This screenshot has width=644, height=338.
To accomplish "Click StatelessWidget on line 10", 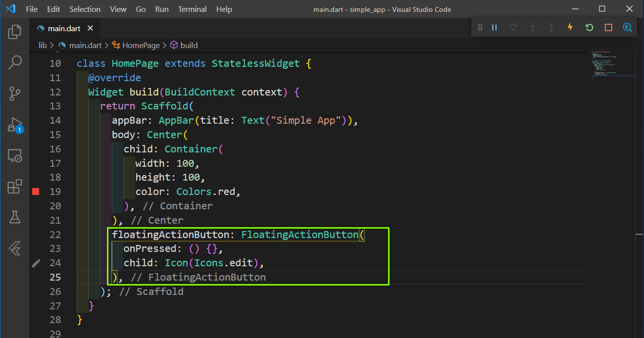I will click(256, 63).
